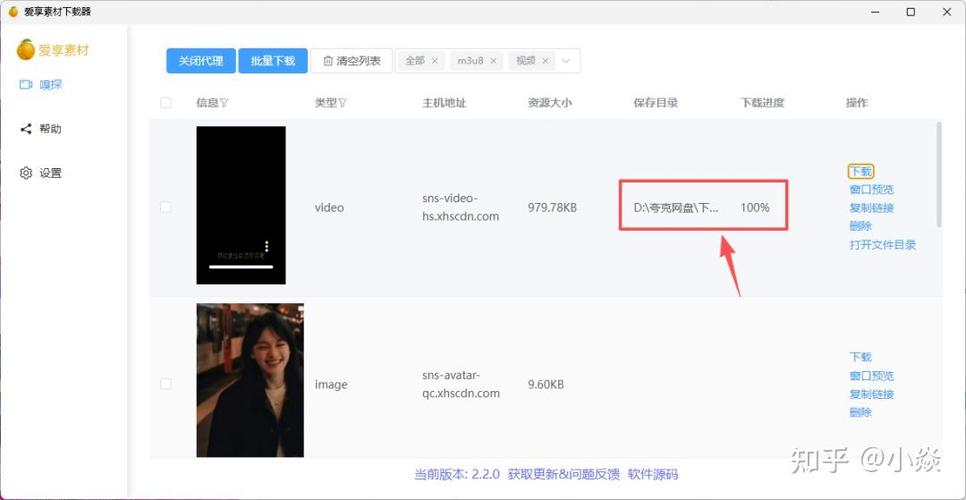Click the 保存目录 column header
This screenshot has height=500, width=966.
tap(656, 103)
